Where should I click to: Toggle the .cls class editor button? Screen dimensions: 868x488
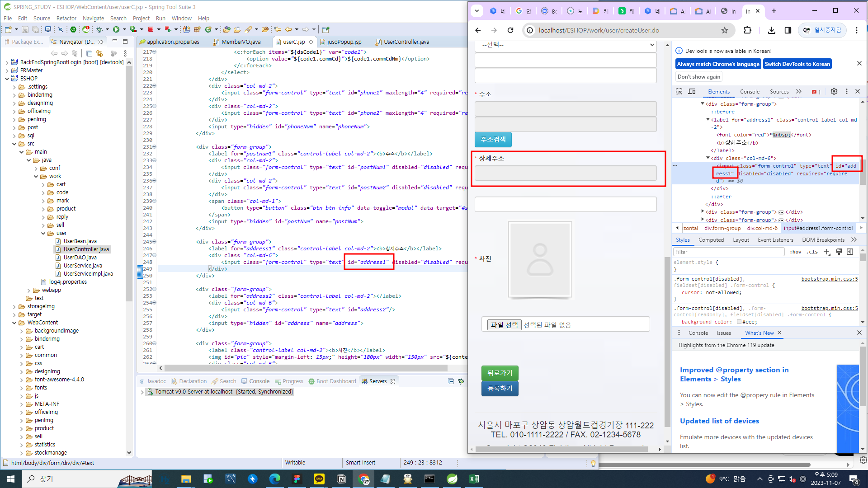point(812,252)
